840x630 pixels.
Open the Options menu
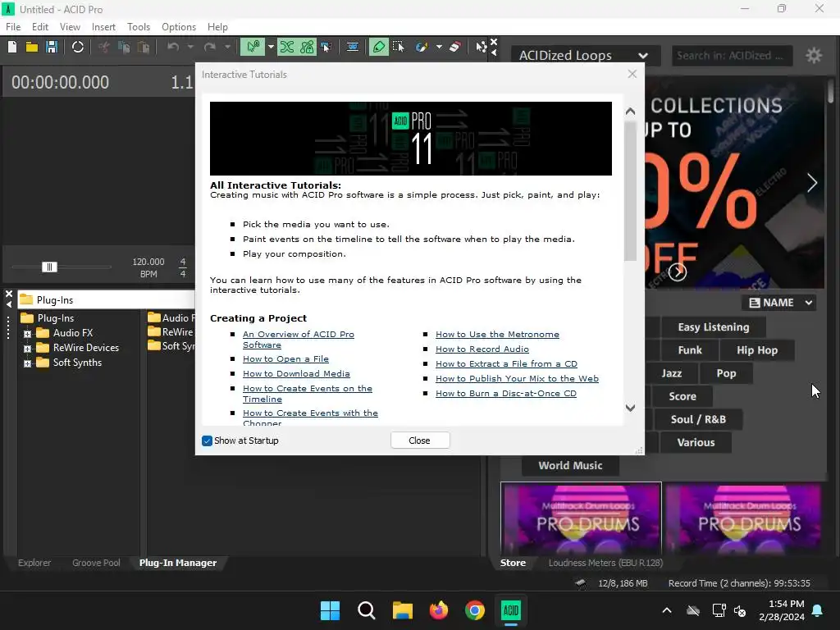pyautogui.click(x=178, y=27)
